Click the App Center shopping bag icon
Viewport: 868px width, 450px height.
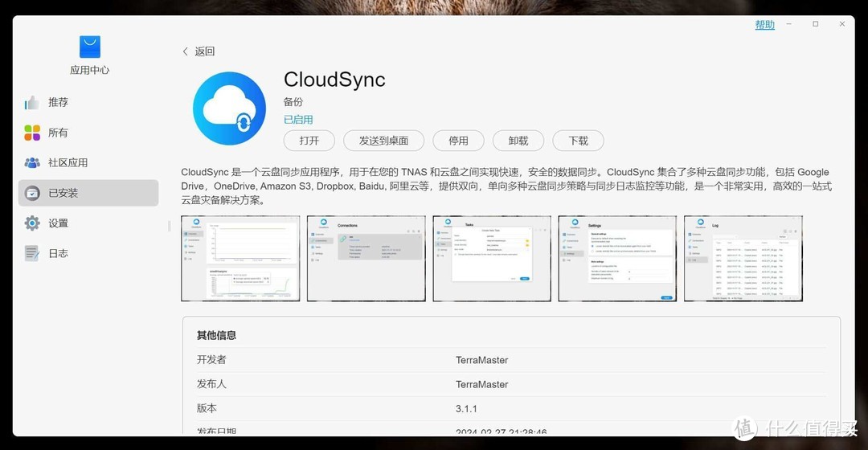click(90, 47)
